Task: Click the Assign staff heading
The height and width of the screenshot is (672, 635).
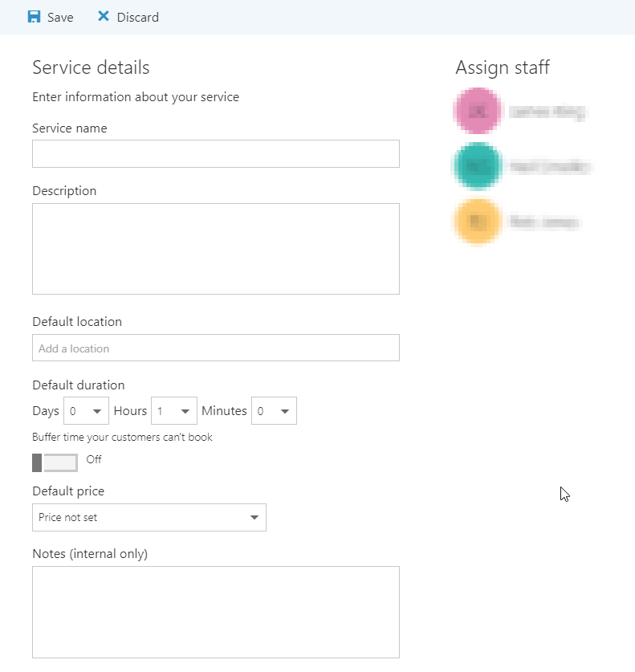Action: pyautogui.click(x=503, y=67)
